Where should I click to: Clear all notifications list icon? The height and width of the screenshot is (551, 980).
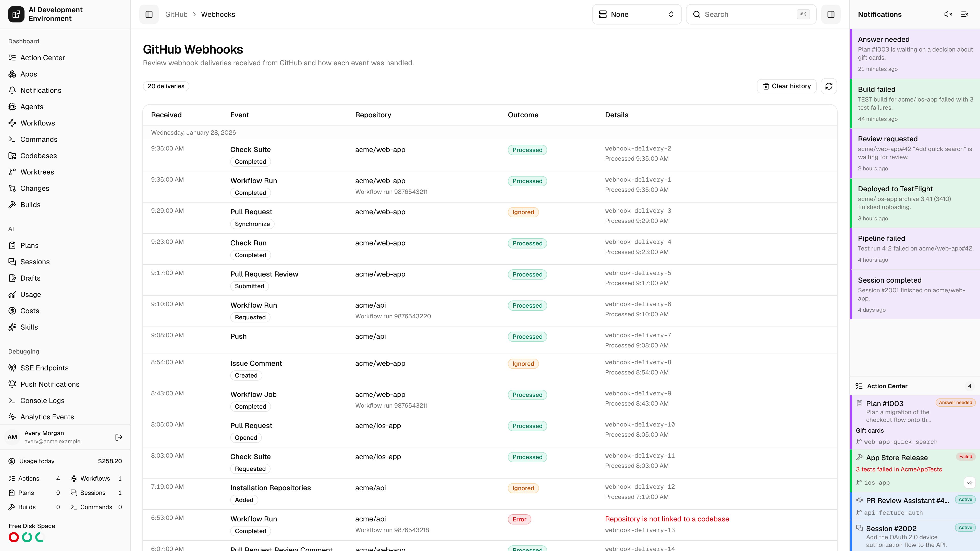(x=964, y=15)
